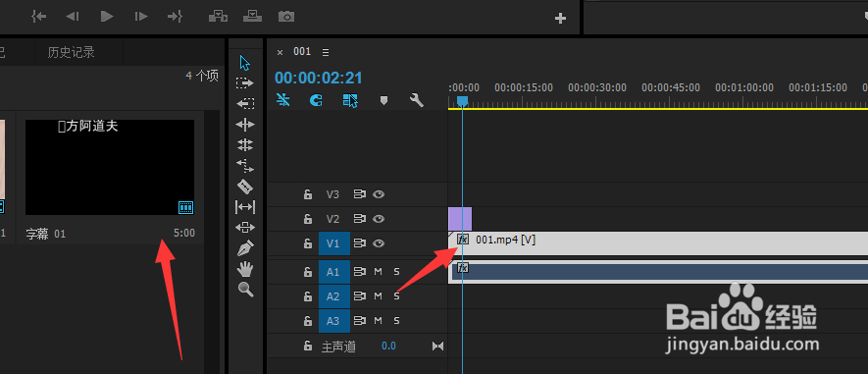Select the Hand tool
The image size is (868, 374).
244,269
